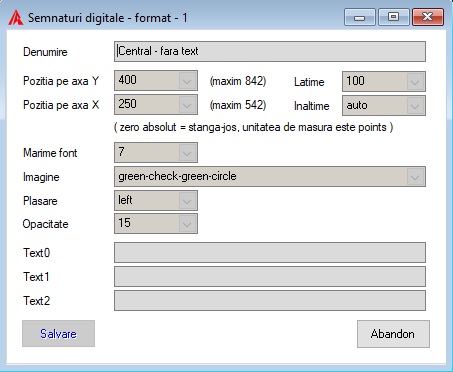The image size is (453, 372).
Task: Save the format with Salvare button
Action: (58, 334)
